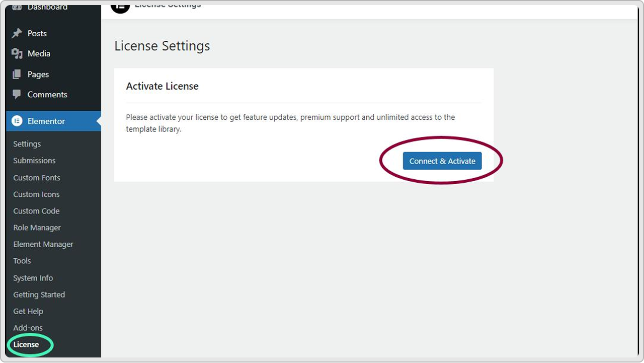Click the Posts pushpin icon
This screenshot has height=363, width=644.
pyautogui.click(x=17, y=33)
